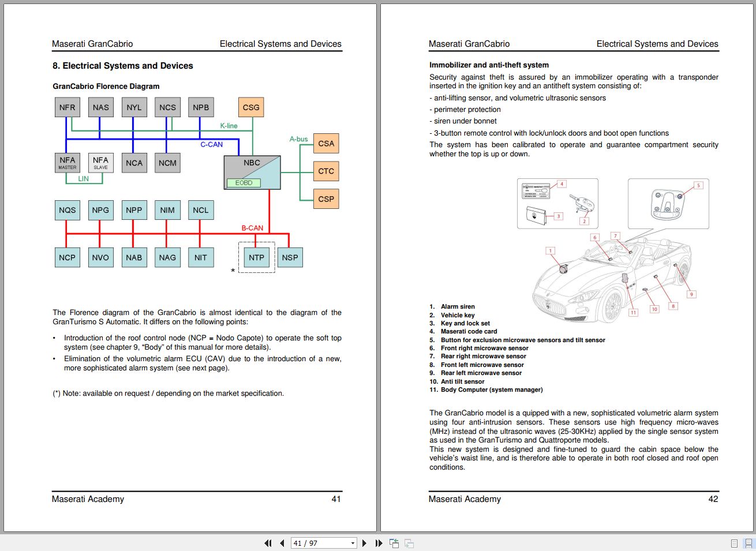
Task: Click the NFR node box
Action: (68, 107)
